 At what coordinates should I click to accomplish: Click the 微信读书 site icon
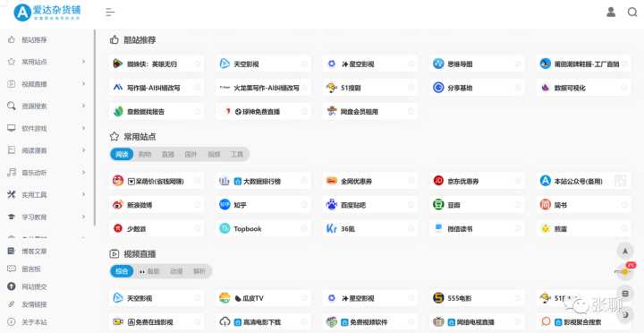pos(438,227)
